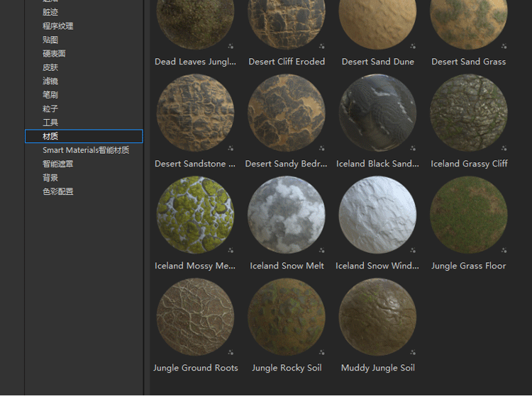
Task: Select the Desert Sand Dune material sphere
Action: click(x=377, y=23)
